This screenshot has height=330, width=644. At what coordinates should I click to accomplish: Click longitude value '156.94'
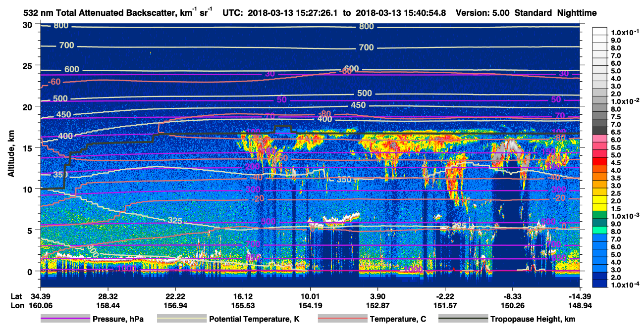[175, 305]
